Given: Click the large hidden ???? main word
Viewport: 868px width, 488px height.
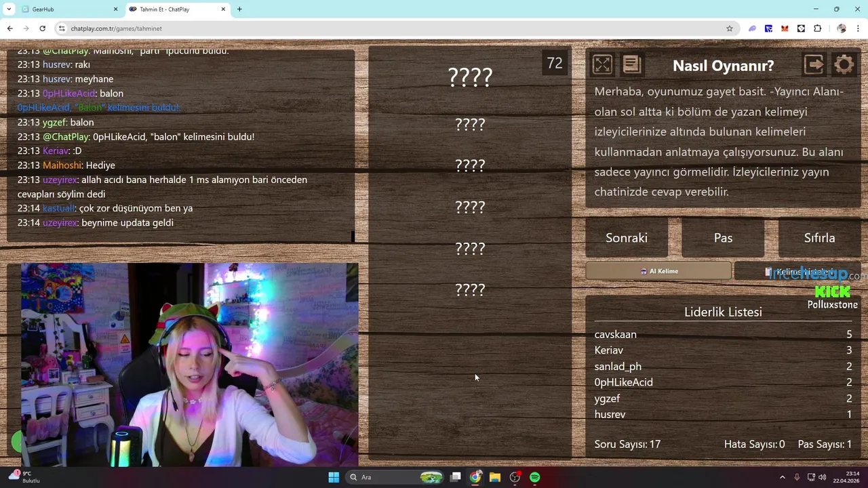Looking at the screenshot, I should 470,77.
